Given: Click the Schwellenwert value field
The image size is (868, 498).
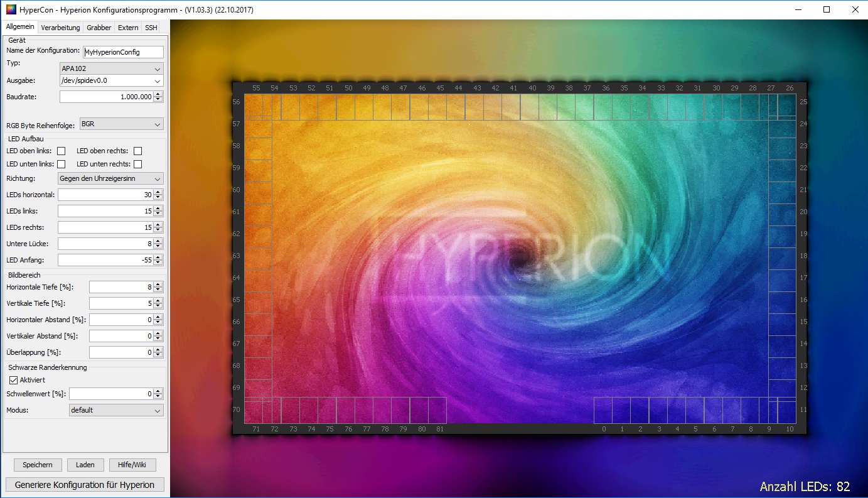Looking at the screenshot, I should coord(111,394).
